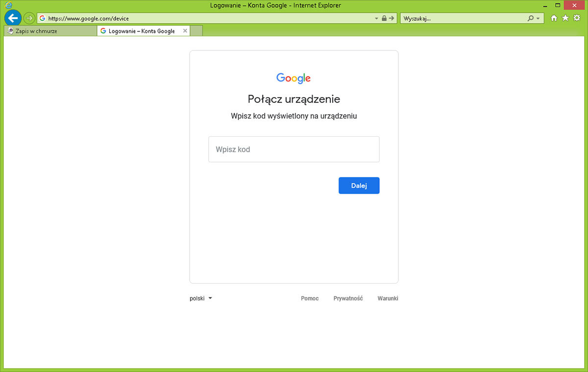Click the Wpisz kod input field
This screenshot has height=372, width=588.
[x=294, y=149]
